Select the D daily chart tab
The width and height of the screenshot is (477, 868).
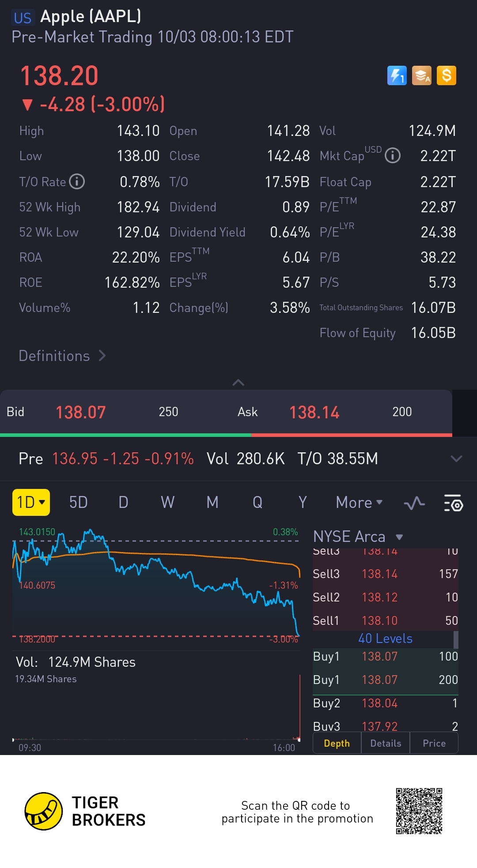coord(123,502)
